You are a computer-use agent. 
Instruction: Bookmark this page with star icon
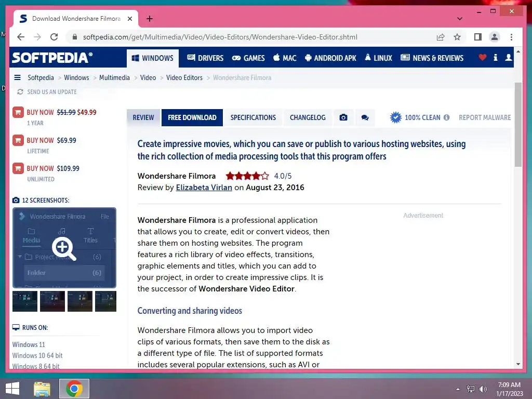click(x=457, y=37)
